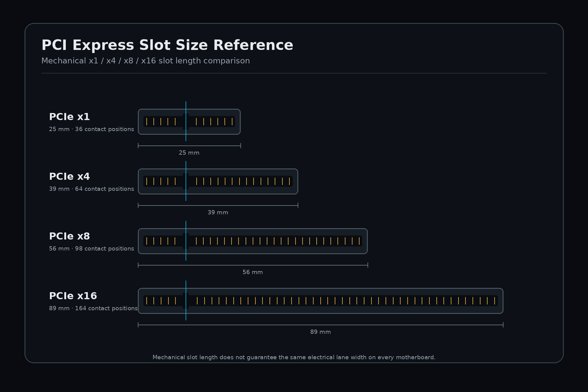Click the PCIe x16 slot connector diagram
This screenshot has height=392, width=588.
[x=320, y=301]
